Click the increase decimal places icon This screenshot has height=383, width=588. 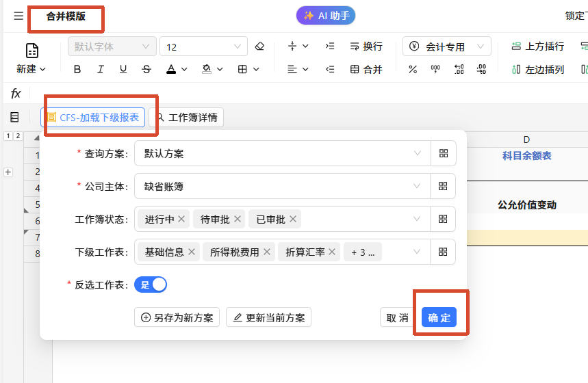[x=459, y=69]
